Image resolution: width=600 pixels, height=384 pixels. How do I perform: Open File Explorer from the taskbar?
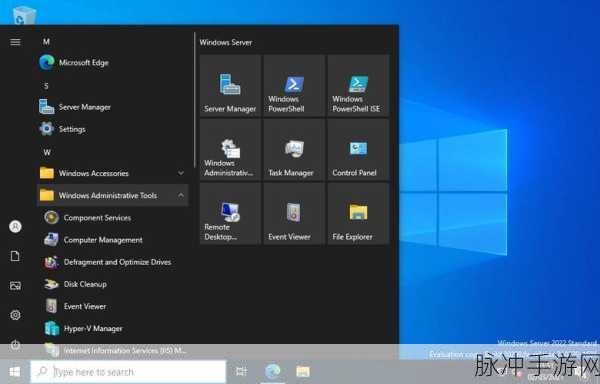303,372
